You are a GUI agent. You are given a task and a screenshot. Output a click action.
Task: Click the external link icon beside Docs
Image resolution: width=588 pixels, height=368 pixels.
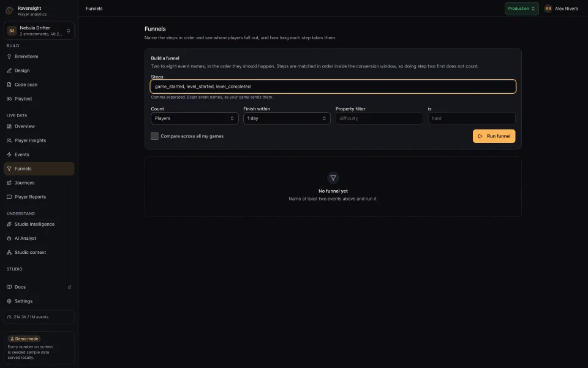coord(69,287)
